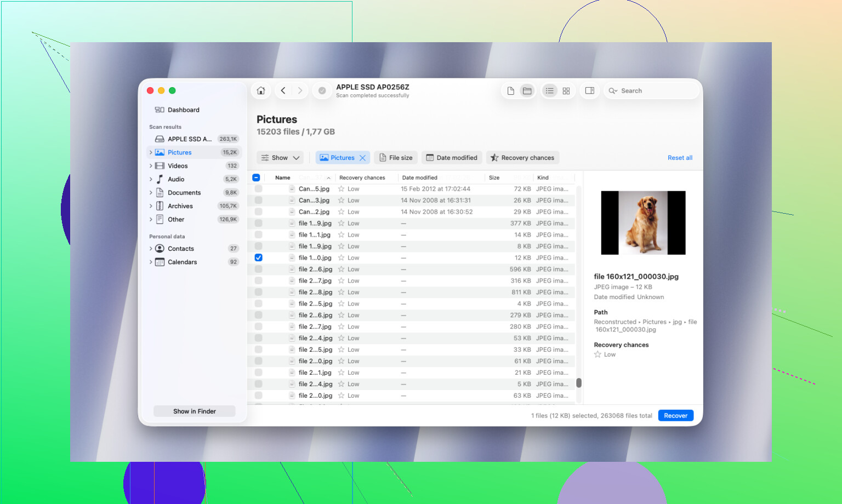Toggle the select-all checkbox in header
Image resolution: width=842 pixels, height=504 pixels.
point(256,177)
